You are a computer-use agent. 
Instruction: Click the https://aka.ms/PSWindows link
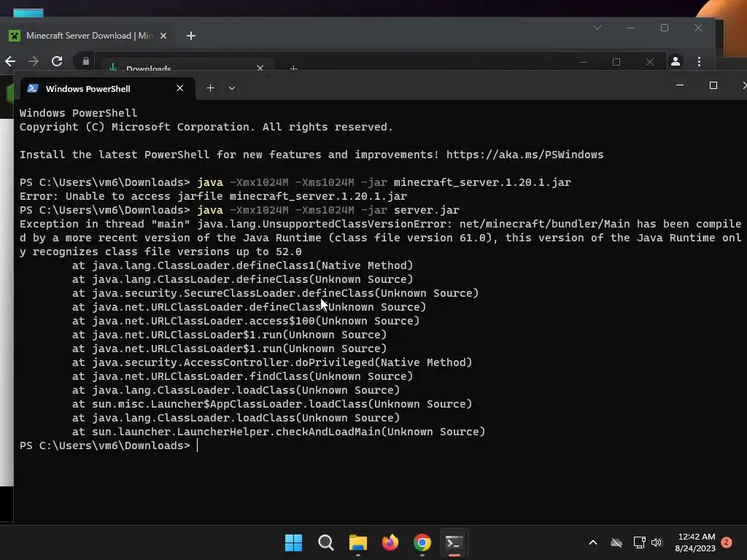[x=525, y=155]
